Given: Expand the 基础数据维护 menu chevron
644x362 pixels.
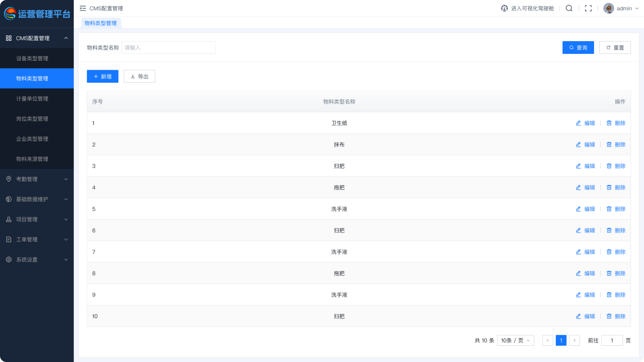Looking at the screenshot, I should (x=66, y=199).
